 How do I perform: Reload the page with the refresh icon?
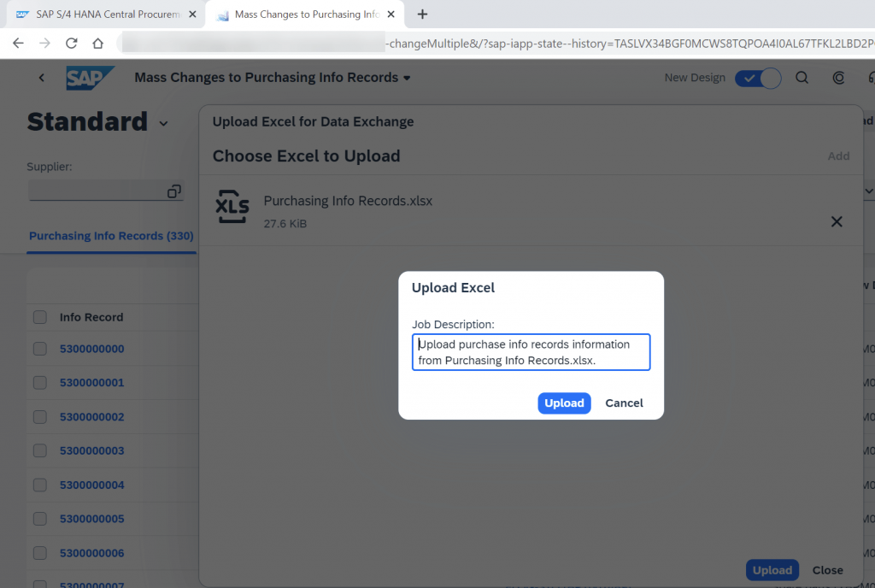[x=72, y=44]
